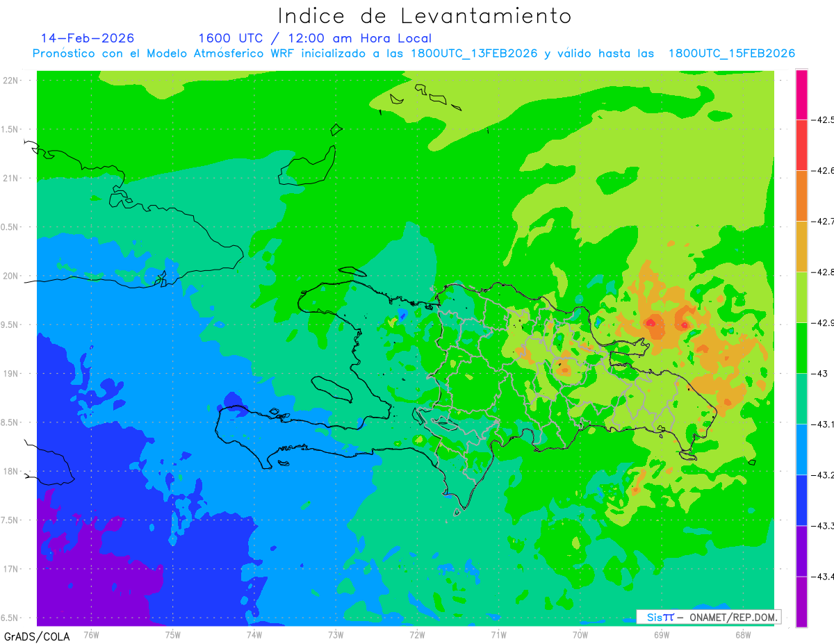
Task: Click the '75W' longitude label
Action: 173,635
